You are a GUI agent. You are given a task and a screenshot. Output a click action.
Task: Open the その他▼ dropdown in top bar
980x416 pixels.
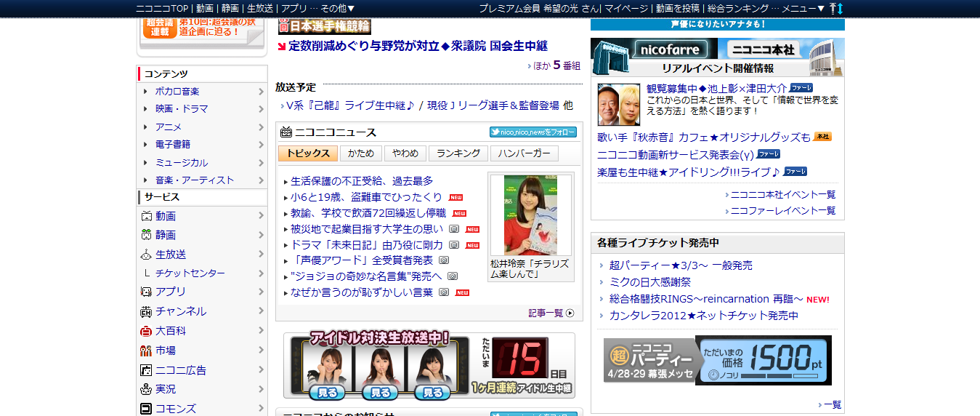coord(337,8)
